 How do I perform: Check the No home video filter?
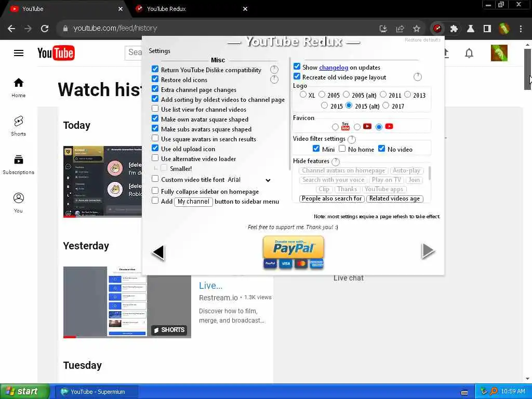342,148
